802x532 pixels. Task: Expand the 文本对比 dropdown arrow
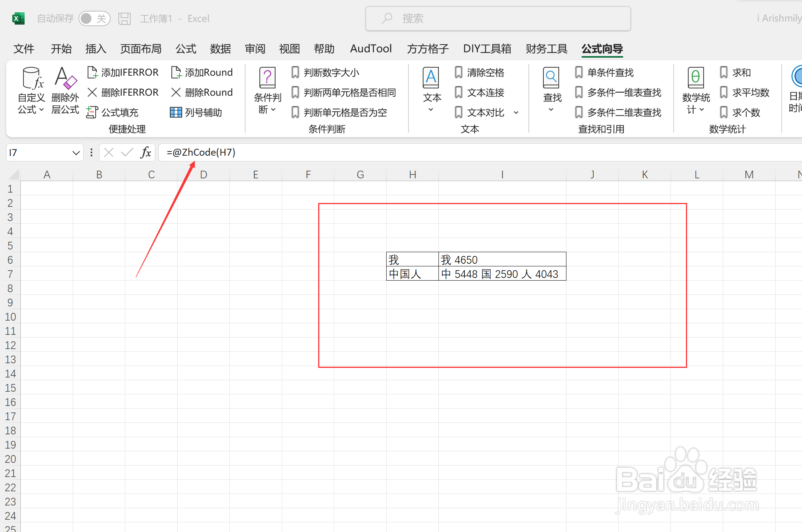[516, 112]
